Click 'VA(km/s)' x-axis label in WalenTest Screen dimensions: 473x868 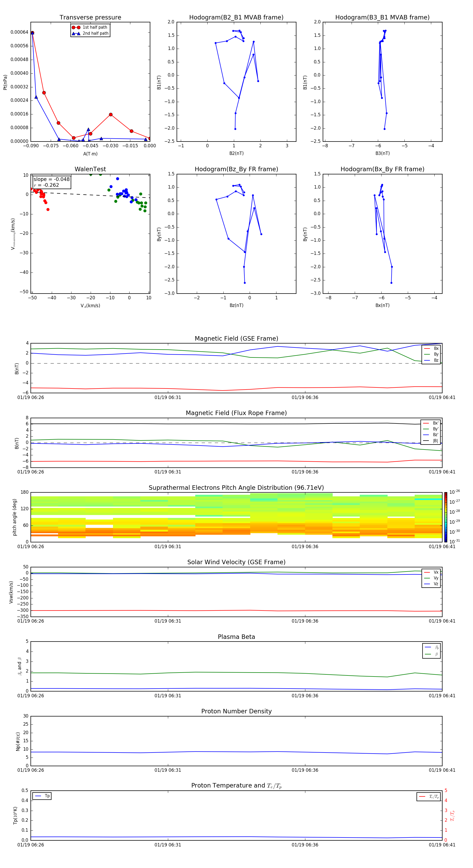click(x=90, y=306)
